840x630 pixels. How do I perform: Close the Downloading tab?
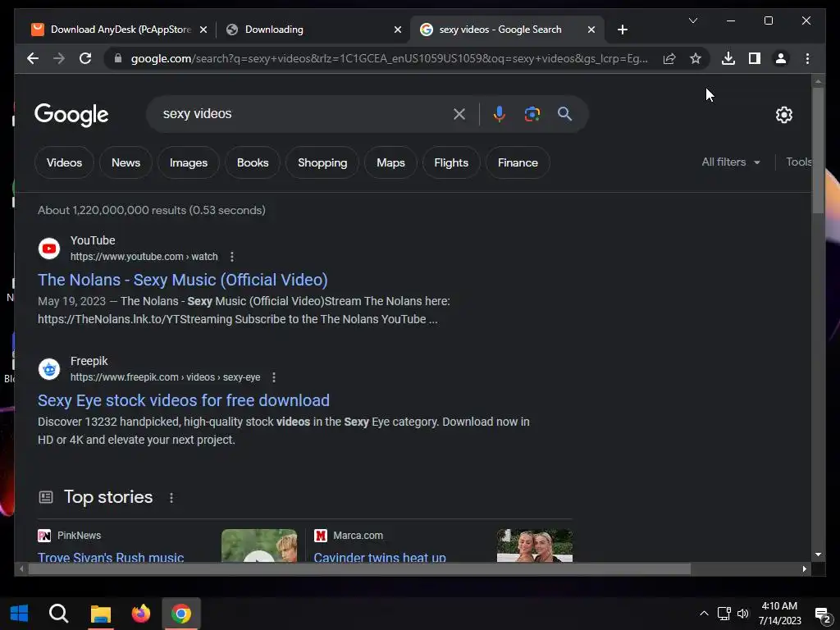point(398,30)
